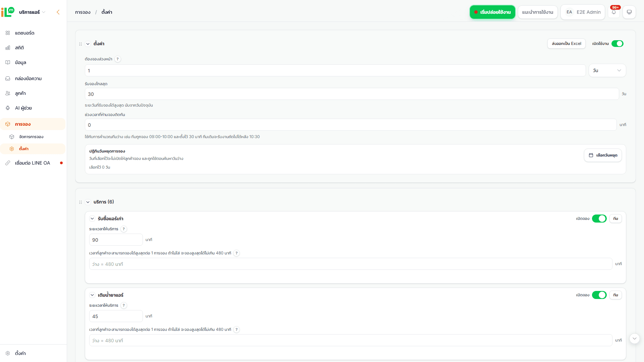
Task: Click the drag handle of the ตั้งค่า section
Action: pos(80,44)
